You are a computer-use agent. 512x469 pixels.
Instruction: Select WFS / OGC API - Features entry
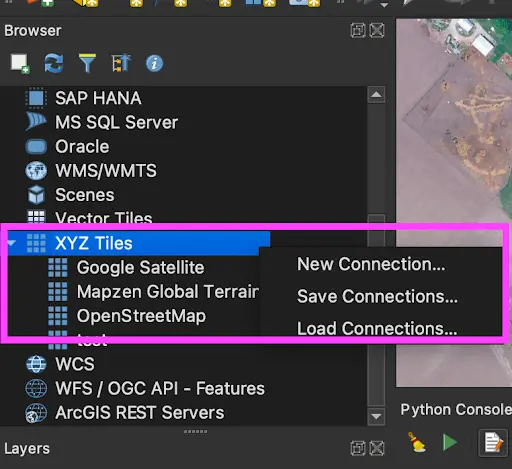[x=160, y=388]
